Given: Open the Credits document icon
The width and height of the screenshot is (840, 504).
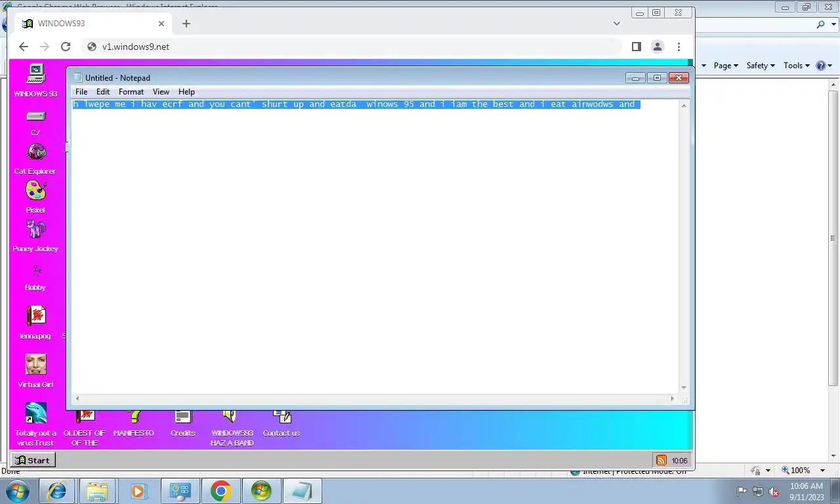Looking at the screenshot, I should [183, 424].
